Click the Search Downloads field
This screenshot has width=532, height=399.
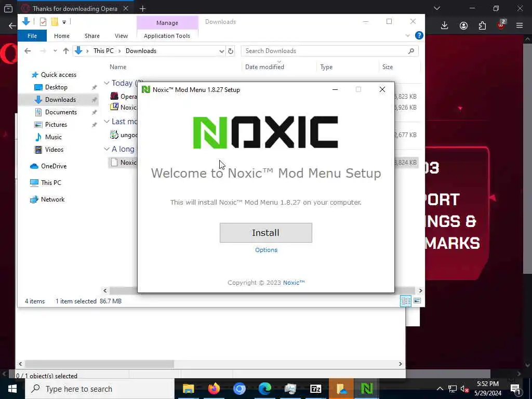click(329, 51)
